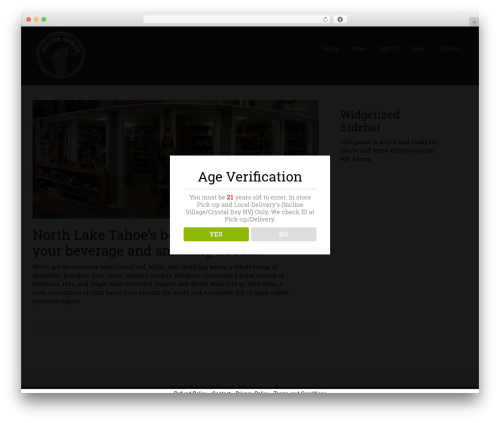500x423 pixels.
Task: Click the paragraph about premium cigars
Action: [161, 284]
